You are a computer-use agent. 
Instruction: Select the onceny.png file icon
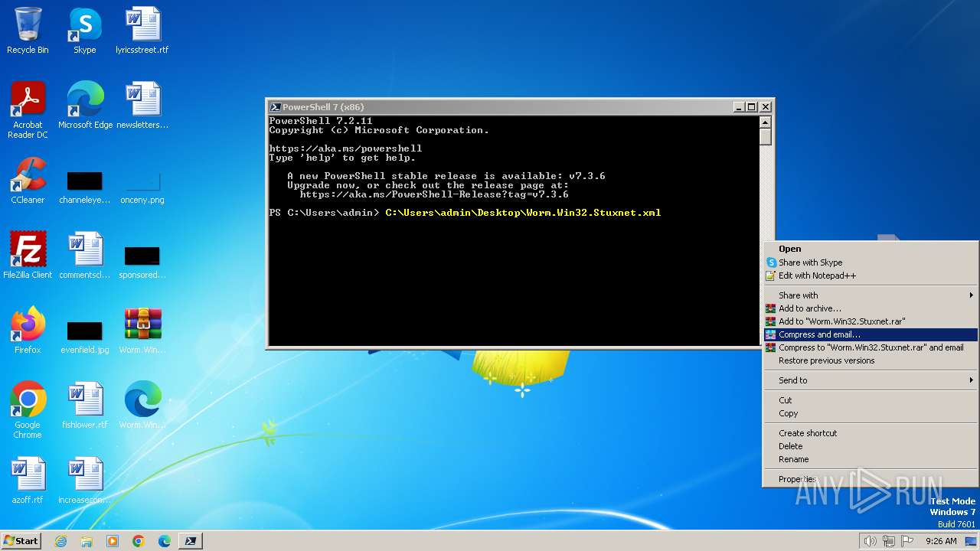click(x=142, y=187)
